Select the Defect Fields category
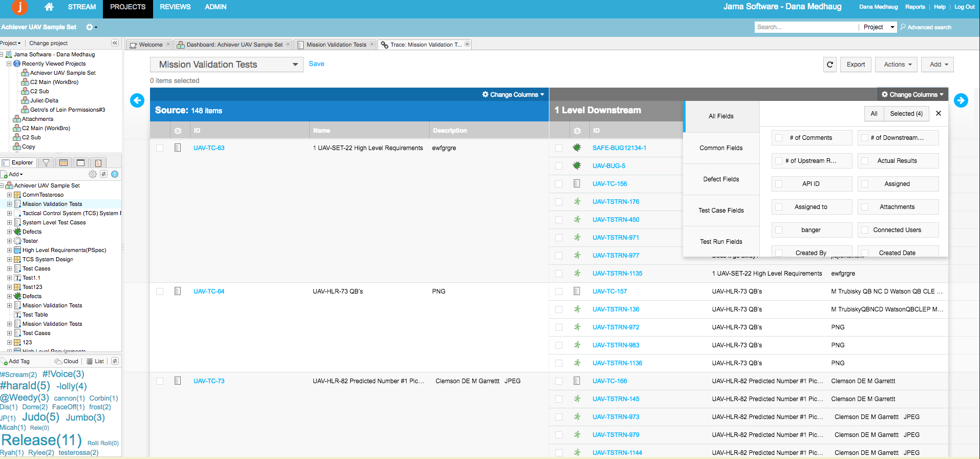 tap(721, 179)
